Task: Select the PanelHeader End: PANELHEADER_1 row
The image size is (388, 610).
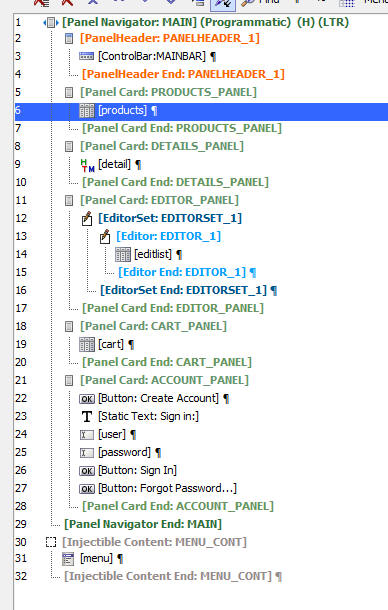Action: tap(183, 74)
